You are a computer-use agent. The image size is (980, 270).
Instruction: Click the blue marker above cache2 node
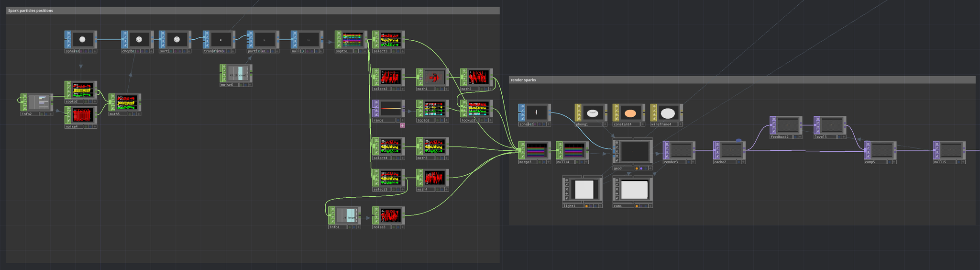[x=738, y=140]
